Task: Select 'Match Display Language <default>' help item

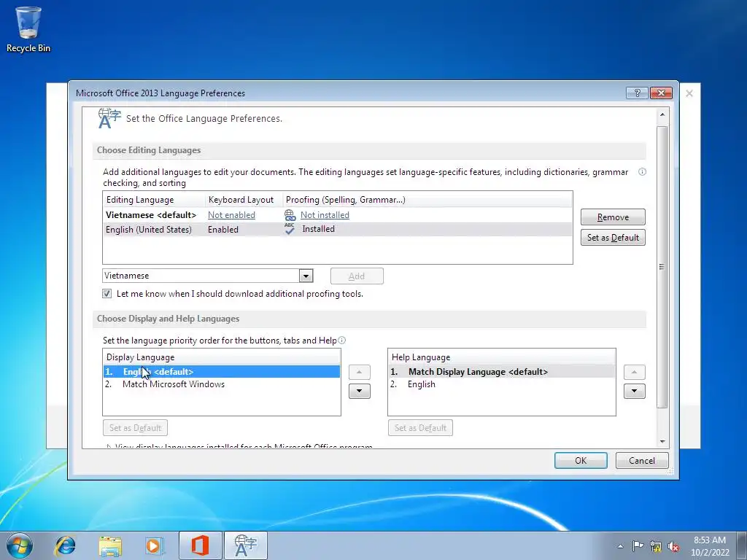Action: click(502, 372)
